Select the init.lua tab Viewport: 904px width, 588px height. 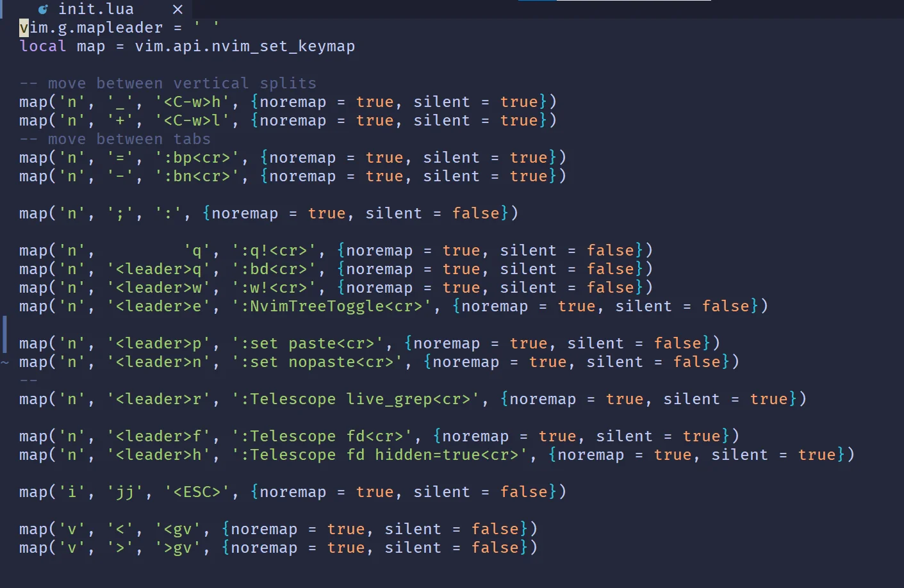click(x=96, y=9)
